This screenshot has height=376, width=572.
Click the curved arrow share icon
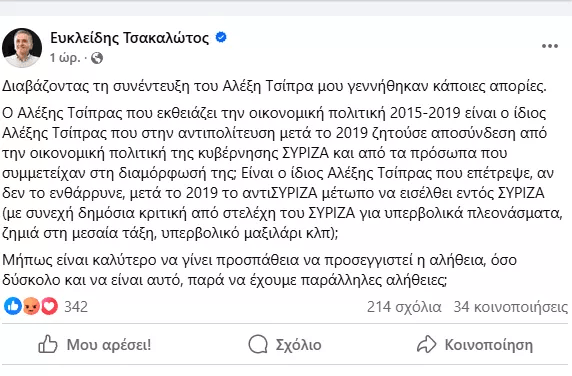click(x=426, y=344)
